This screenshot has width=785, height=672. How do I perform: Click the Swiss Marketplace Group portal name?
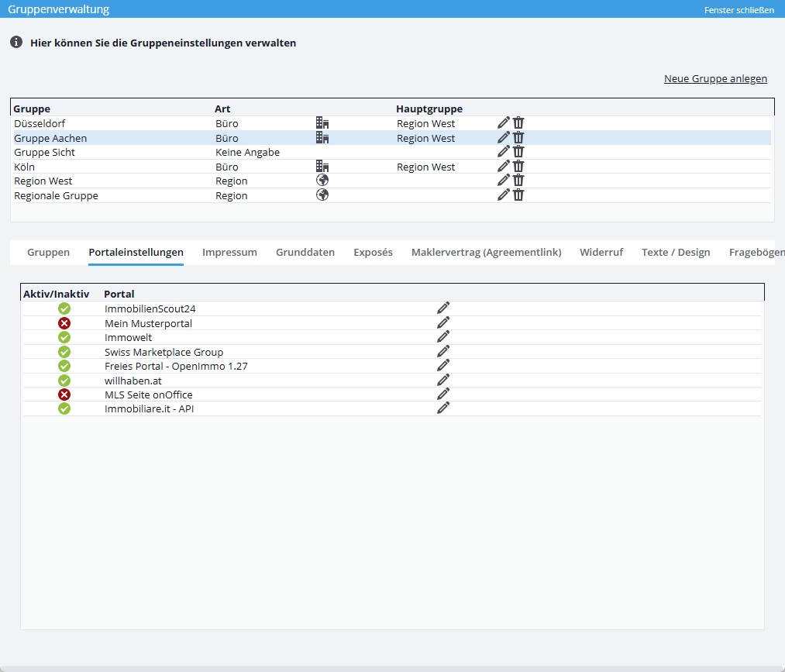pos(164,352)
